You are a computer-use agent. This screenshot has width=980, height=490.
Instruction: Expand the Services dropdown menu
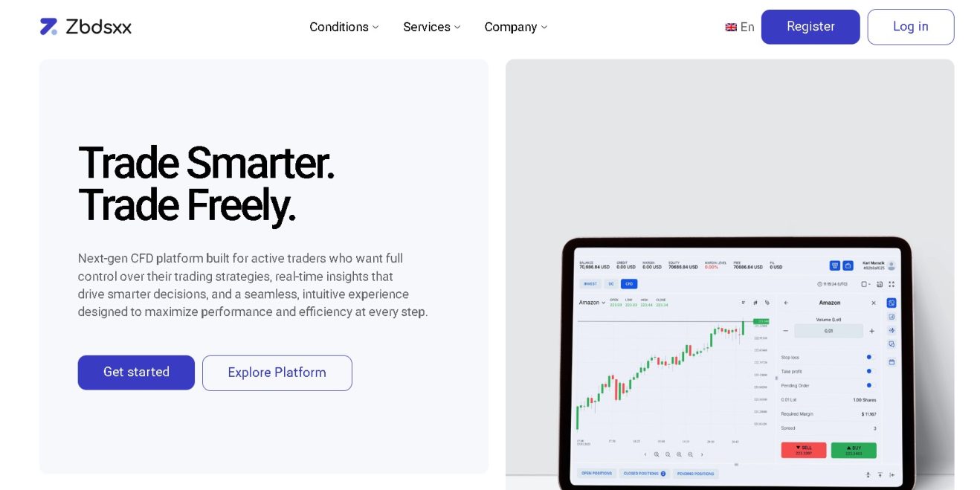click(432, 28)
